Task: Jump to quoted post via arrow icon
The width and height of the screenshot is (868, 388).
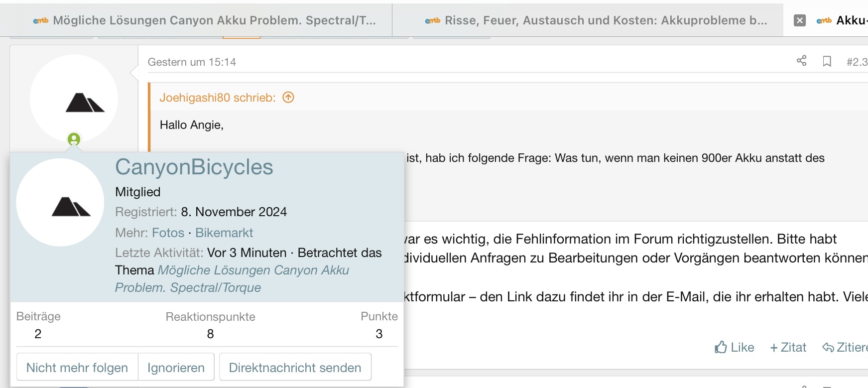Action: (288, 97)
